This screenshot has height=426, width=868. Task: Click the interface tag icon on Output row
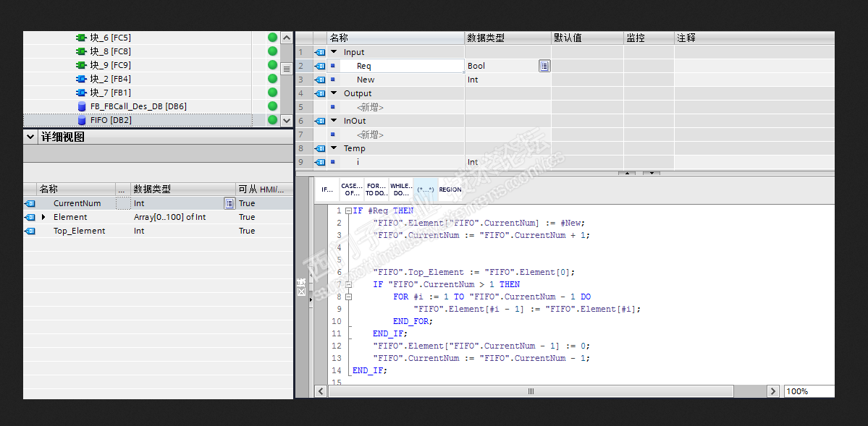point(320,93)
